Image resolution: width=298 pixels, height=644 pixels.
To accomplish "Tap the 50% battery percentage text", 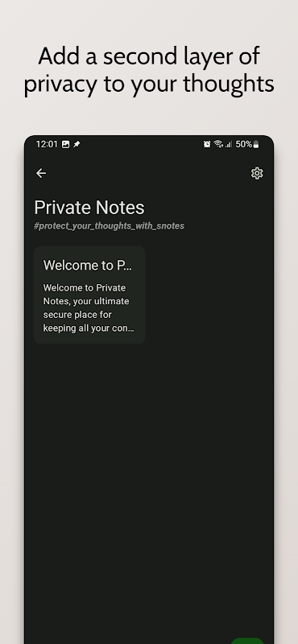I will pos(244,144).
